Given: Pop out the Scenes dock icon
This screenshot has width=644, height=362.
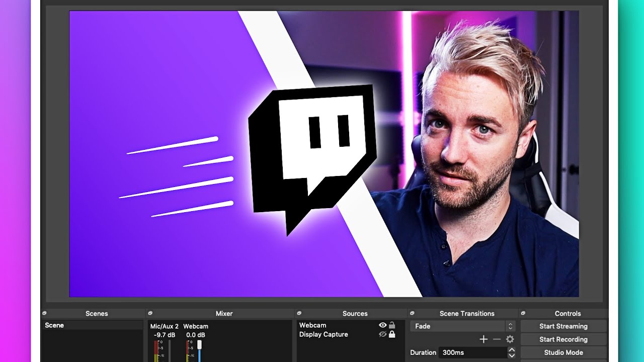Looking at the screenshot, I should [x=44, y=313].
